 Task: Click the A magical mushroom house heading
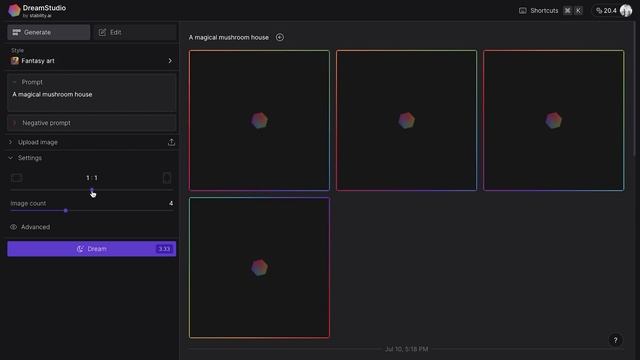coord(229,37)
